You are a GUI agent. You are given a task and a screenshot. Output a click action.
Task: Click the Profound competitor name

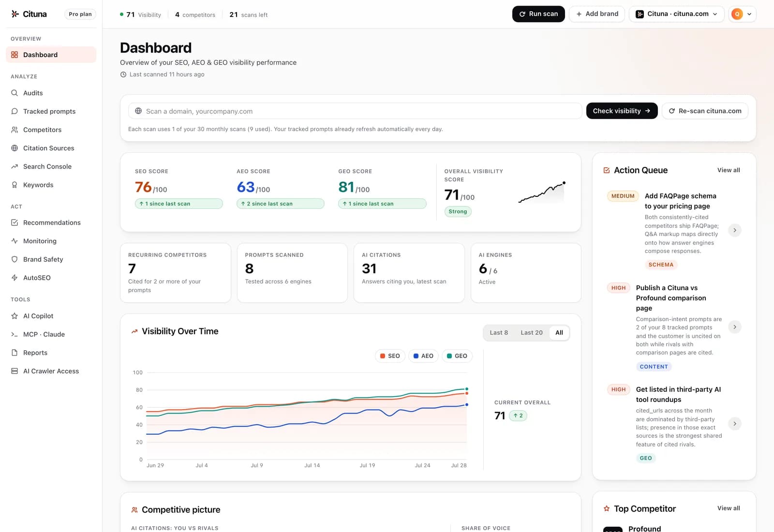click(x=644, y=529)
